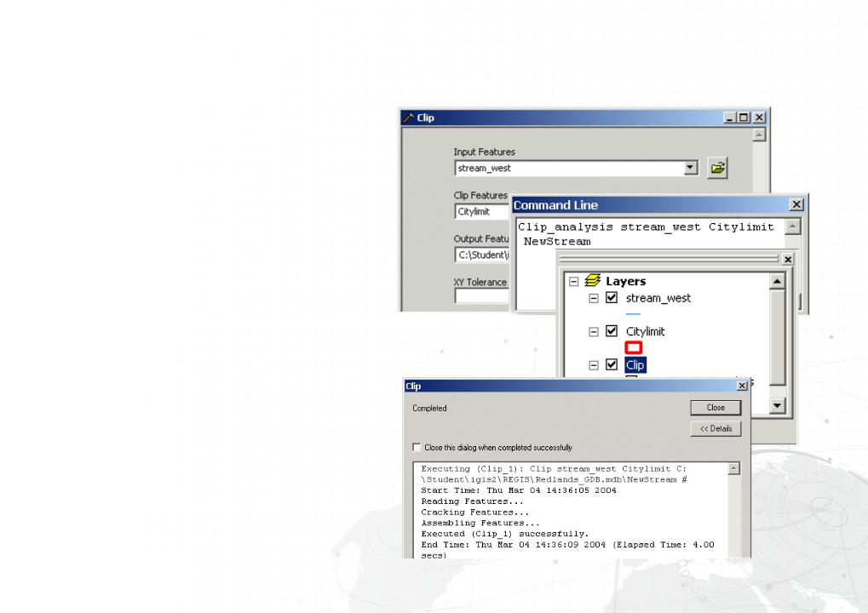
Task: Click scroll up arrow in execution log
Action: click(734, 468)
